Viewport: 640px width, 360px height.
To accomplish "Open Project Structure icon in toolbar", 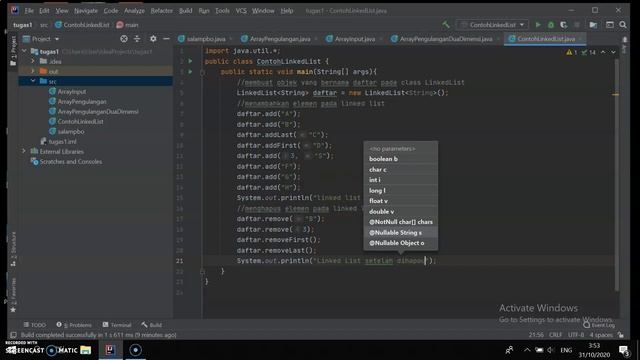I will click(x=593, y=25).
